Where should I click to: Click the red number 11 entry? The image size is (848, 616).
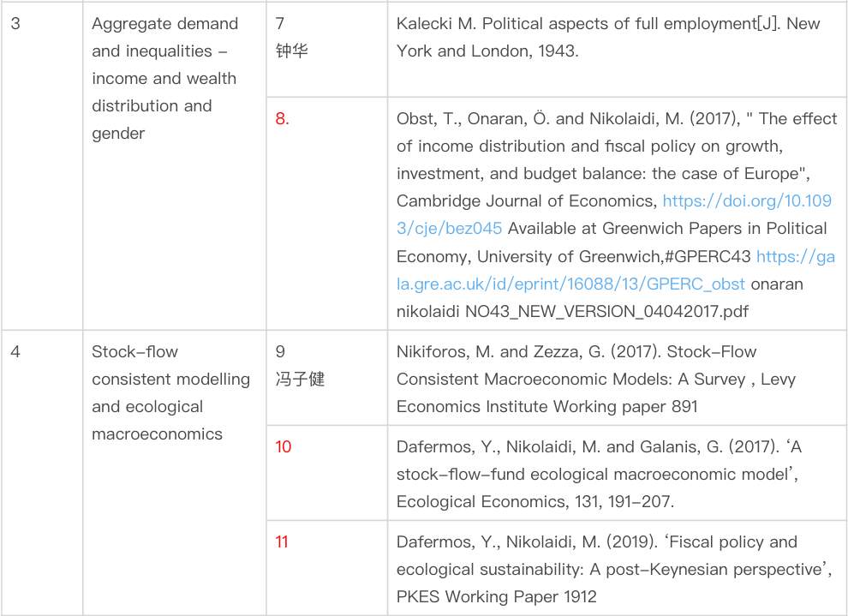point(282,542)
